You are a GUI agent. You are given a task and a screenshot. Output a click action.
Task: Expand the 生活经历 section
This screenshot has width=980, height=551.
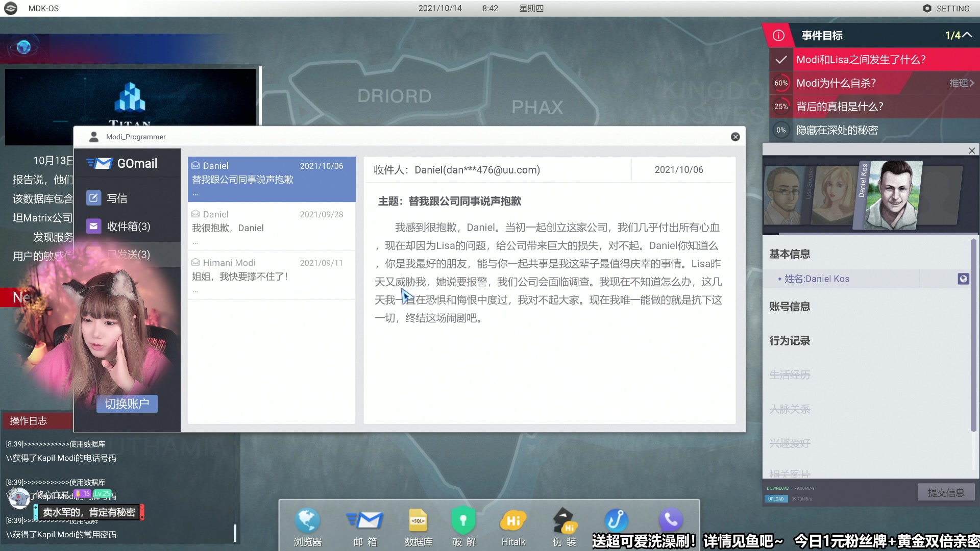point(790,374)
